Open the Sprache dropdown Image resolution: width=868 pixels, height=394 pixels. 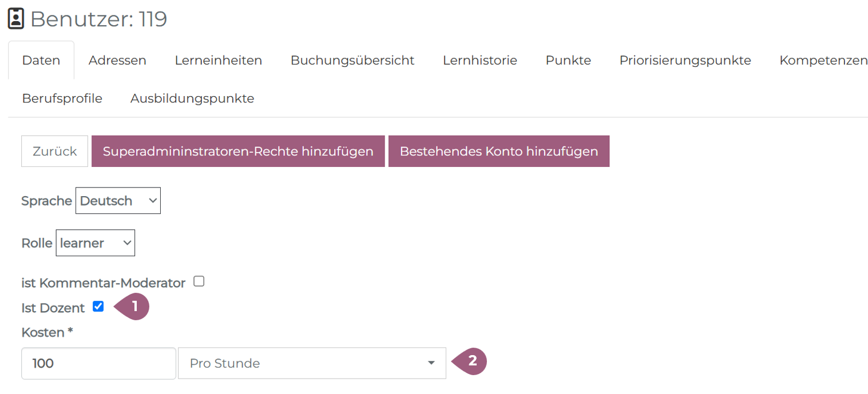pyautogui.click(x=118, y=201)
